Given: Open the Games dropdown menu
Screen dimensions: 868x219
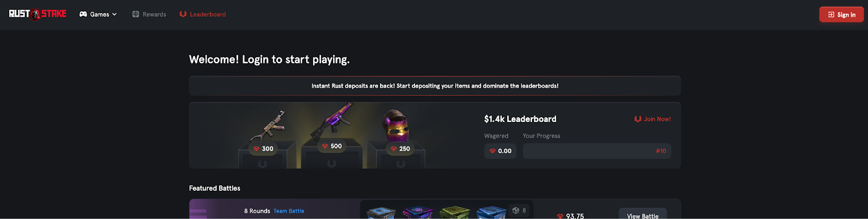Looking at the screenshot, I should 98,14.
